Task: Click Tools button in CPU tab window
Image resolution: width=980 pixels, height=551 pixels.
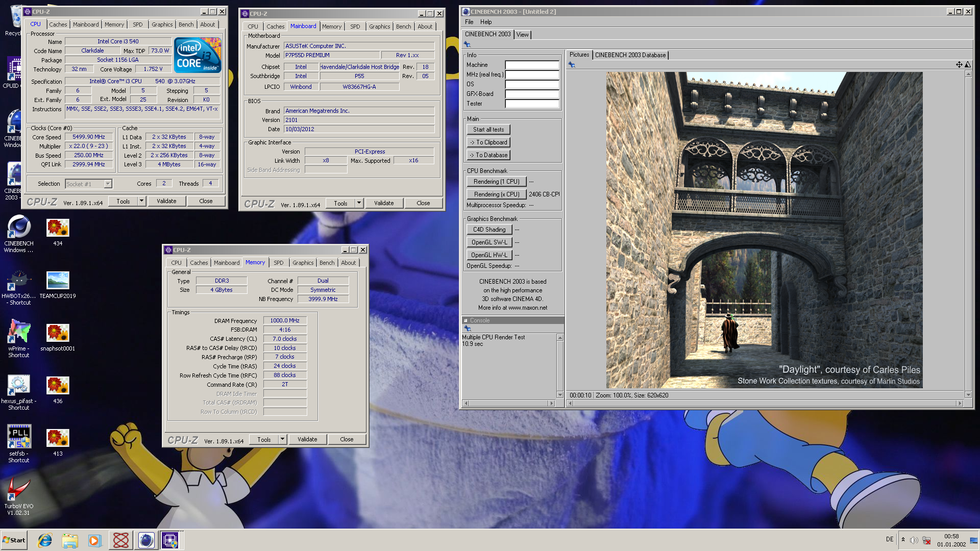Action: point(123,201)
